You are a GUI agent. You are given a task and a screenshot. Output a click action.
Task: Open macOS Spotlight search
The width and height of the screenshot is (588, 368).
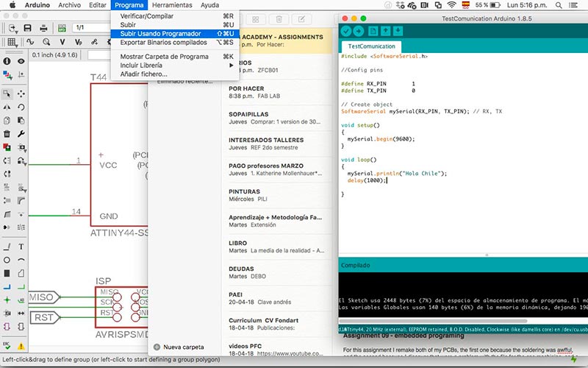[x=559, y=5]
